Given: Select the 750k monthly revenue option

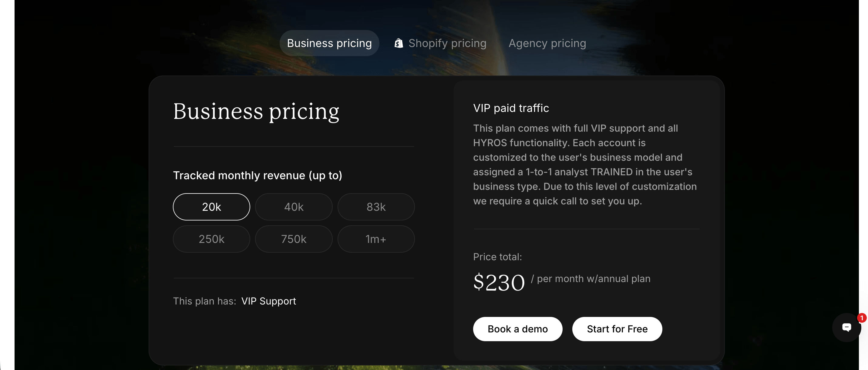Looking at the screenshot, I should point(294,239).
